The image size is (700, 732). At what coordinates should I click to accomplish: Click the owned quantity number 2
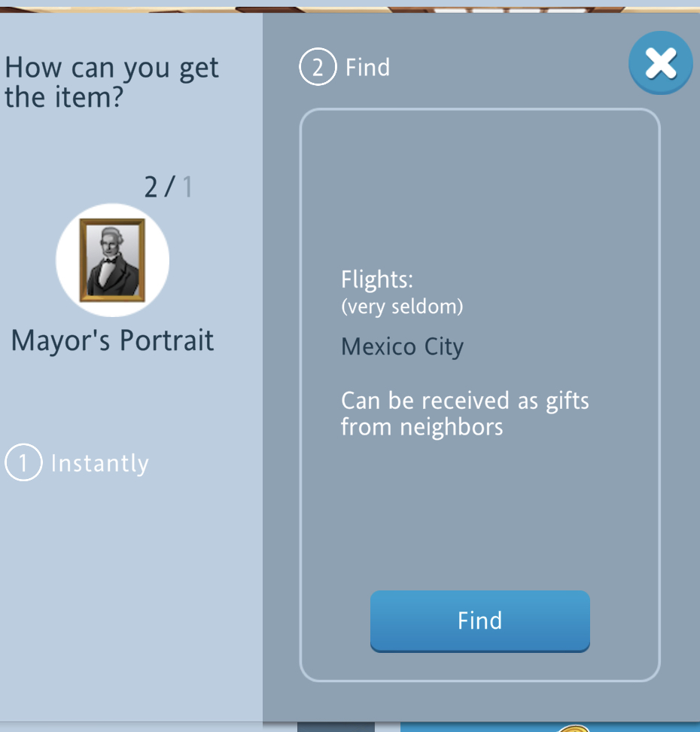[151, 188]
